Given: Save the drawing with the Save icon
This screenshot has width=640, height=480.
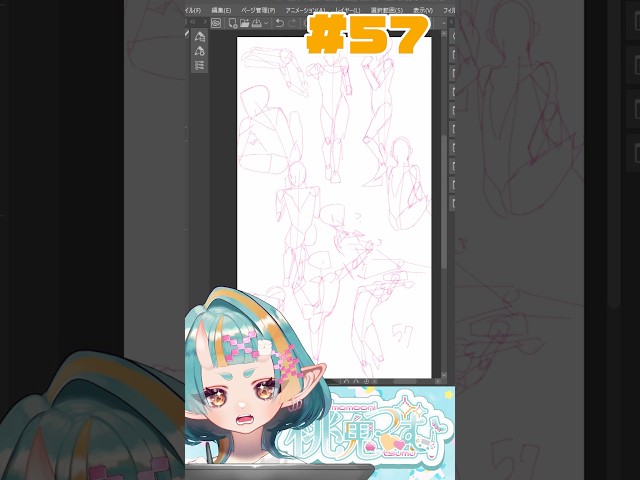Looking at the screenshot, I should [257, 23].
